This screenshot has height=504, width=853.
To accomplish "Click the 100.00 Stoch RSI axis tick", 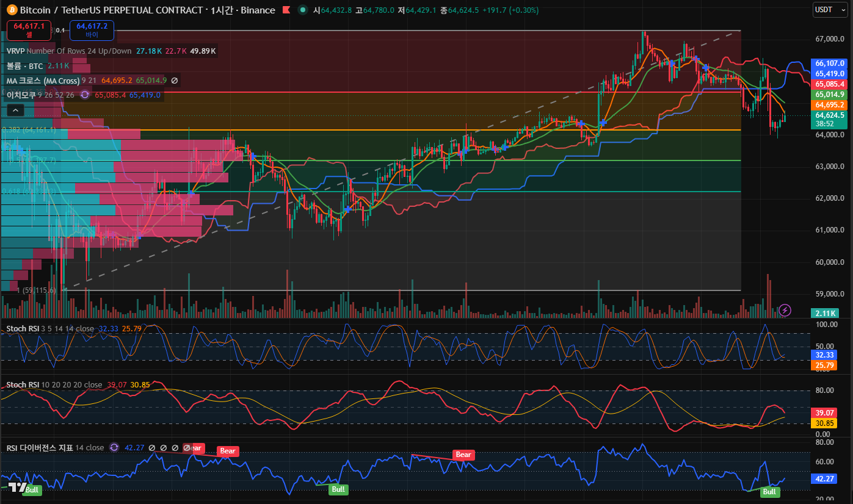I will [826, 325].
